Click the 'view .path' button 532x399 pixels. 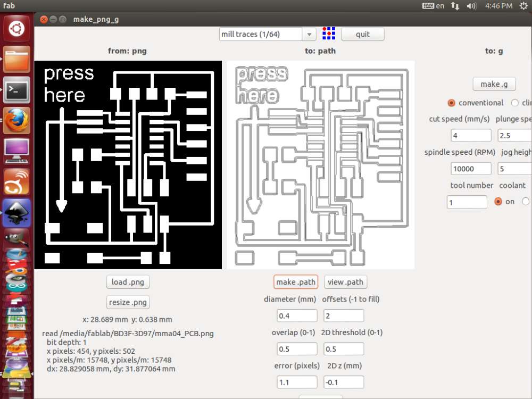click(345, 282)
